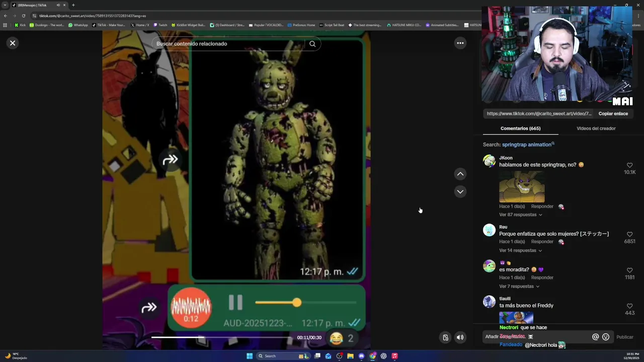Open weather widget in taskbar
644x362 pixels.
(x=15, y=356)
